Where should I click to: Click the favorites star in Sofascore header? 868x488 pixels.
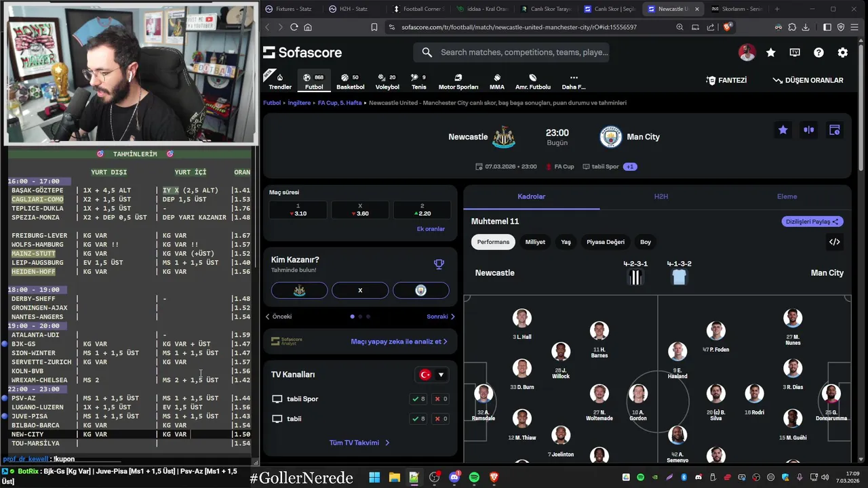click(771, 52)
